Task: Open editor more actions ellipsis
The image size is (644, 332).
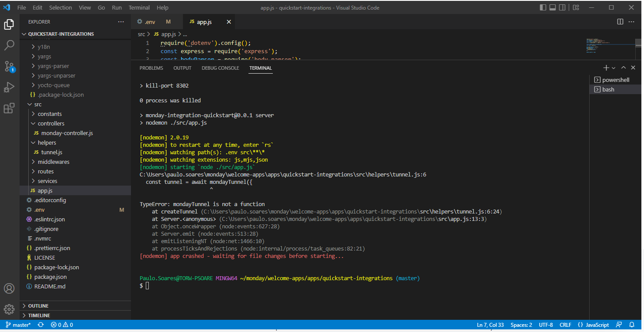Action: click(x=632, y=22)
